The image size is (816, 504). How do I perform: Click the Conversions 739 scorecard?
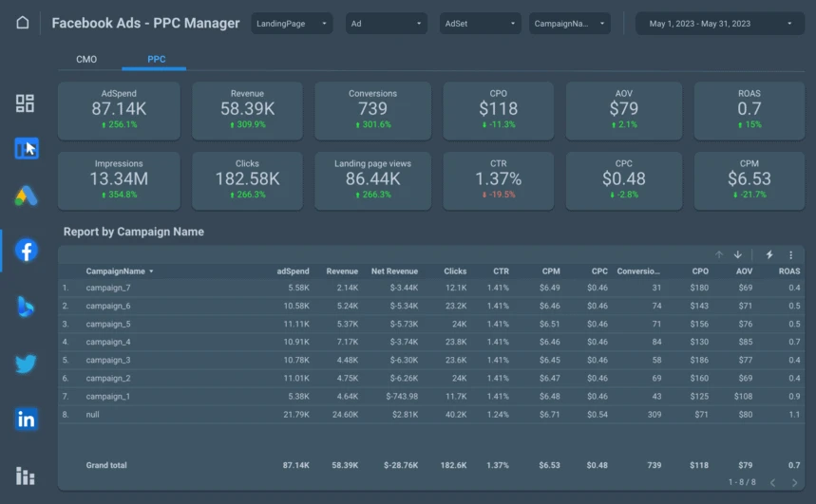[x=372, y=110]
